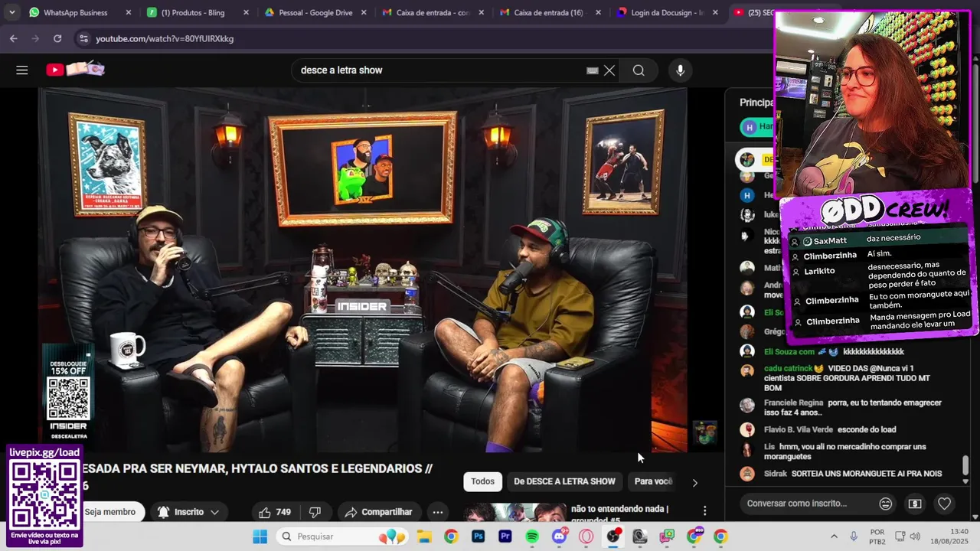Send a heart reaction in chat
The image size is (980, 551).
[945, 504]
